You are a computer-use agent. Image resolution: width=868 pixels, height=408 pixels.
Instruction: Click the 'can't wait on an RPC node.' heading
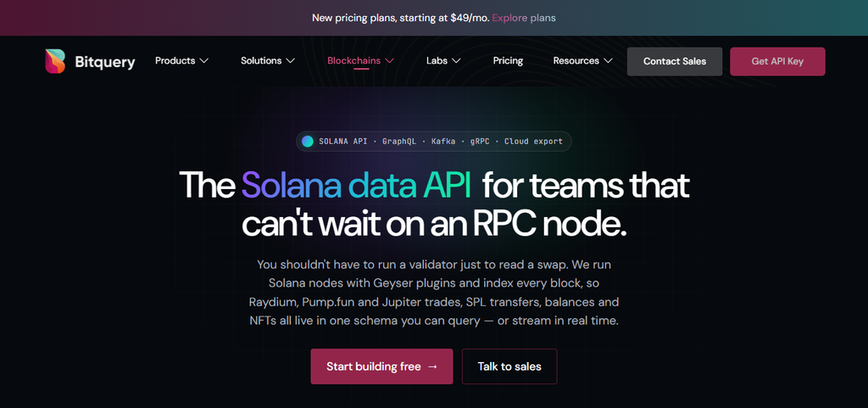pyautogui.click(x=434, y=226)
